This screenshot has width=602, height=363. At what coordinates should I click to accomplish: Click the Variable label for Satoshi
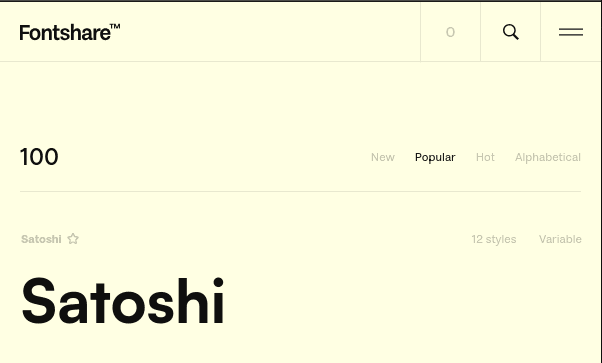[x=560, y=239]
